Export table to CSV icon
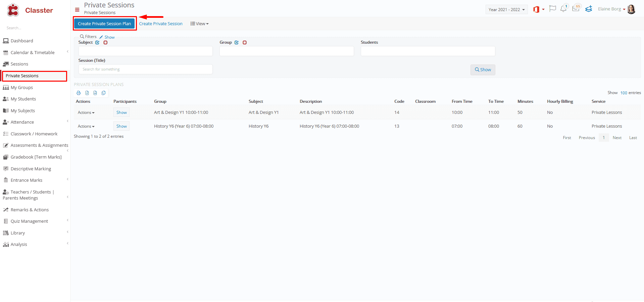644x302 pixels. click(95, 93)
